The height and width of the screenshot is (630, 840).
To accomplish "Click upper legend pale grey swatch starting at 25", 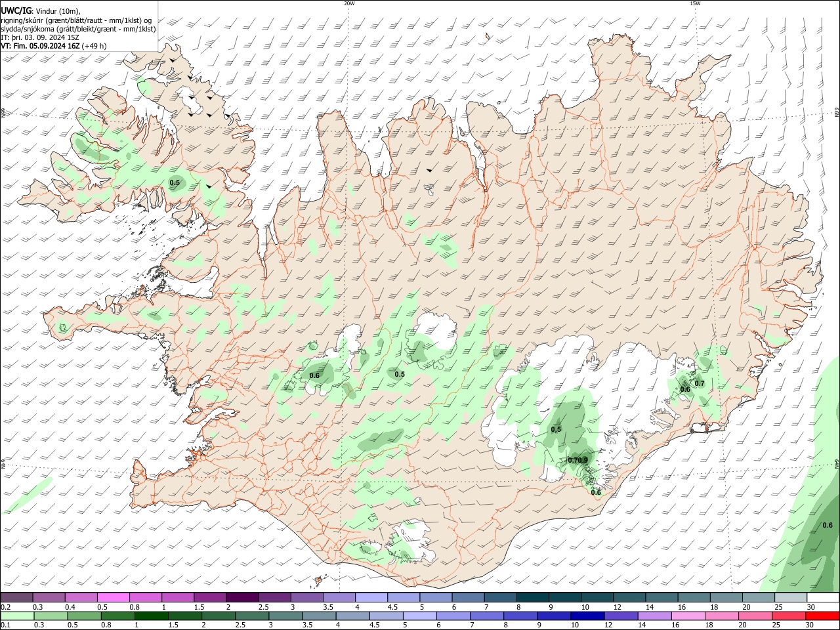I will coord(790,597).
